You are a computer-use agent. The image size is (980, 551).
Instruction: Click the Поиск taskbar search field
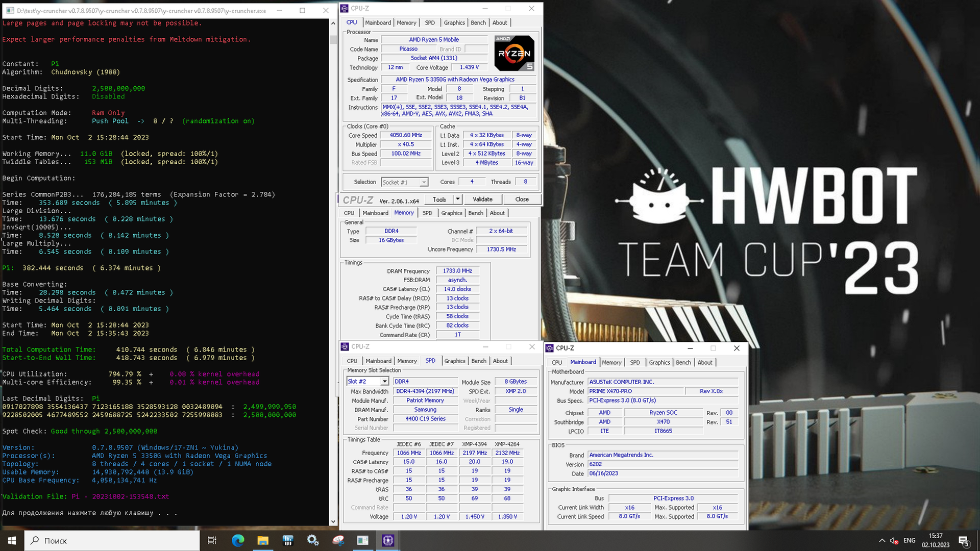pyautogui.click(x=112, y=540)
